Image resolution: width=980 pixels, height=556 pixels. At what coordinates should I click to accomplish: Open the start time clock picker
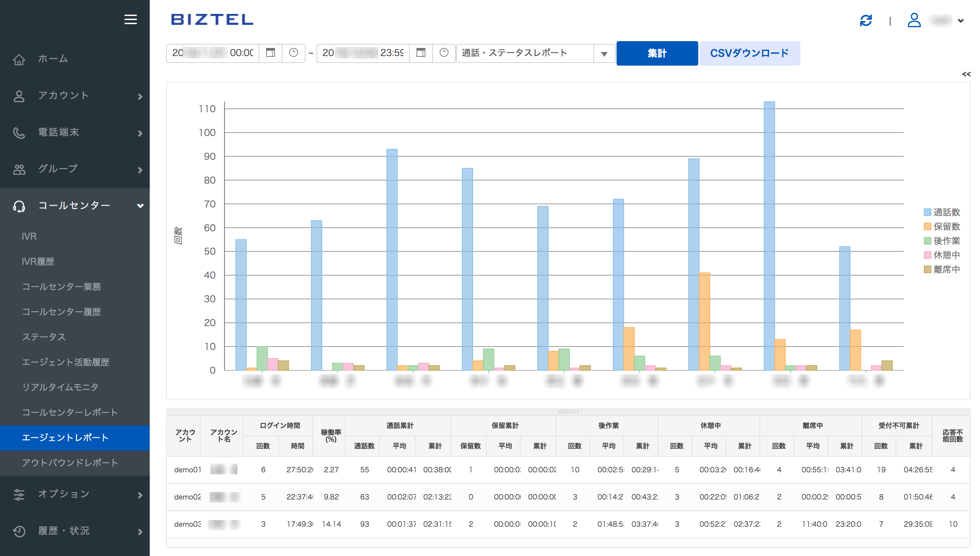point(293,53)
